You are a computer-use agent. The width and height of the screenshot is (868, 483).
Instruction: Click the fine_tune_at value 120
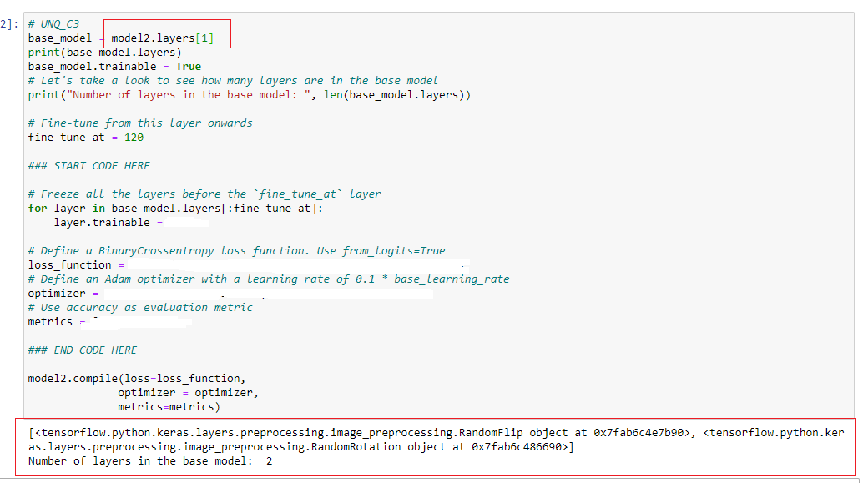(x=134, y=137)
